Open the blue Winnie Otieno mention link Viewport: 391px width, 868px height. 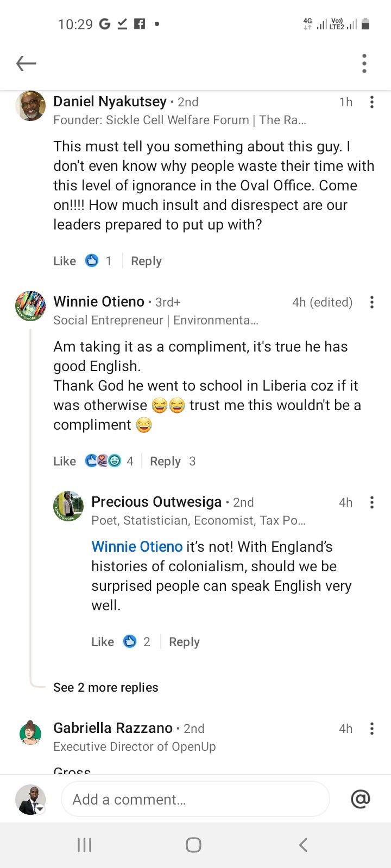point(137,546)
